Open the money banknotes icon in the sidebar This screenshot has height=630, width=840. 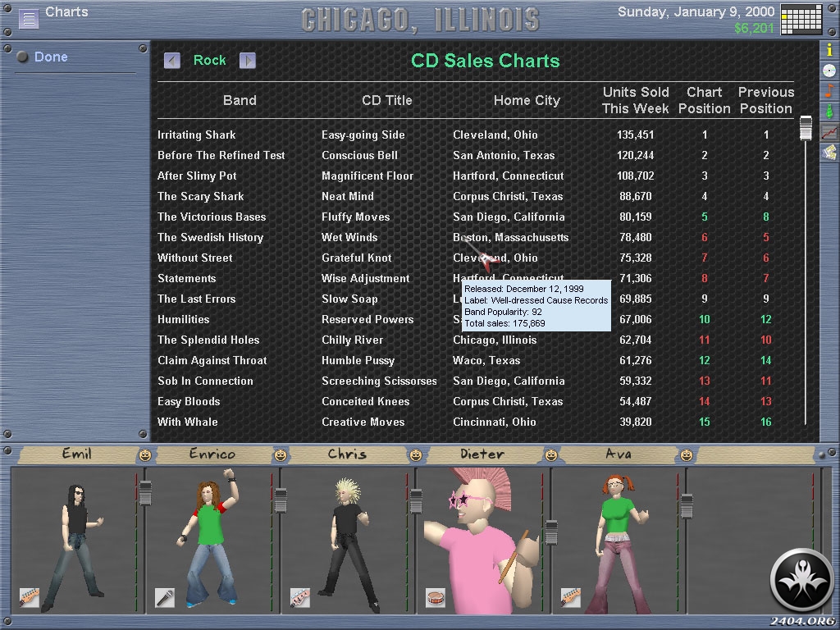(x=830, y=152)
